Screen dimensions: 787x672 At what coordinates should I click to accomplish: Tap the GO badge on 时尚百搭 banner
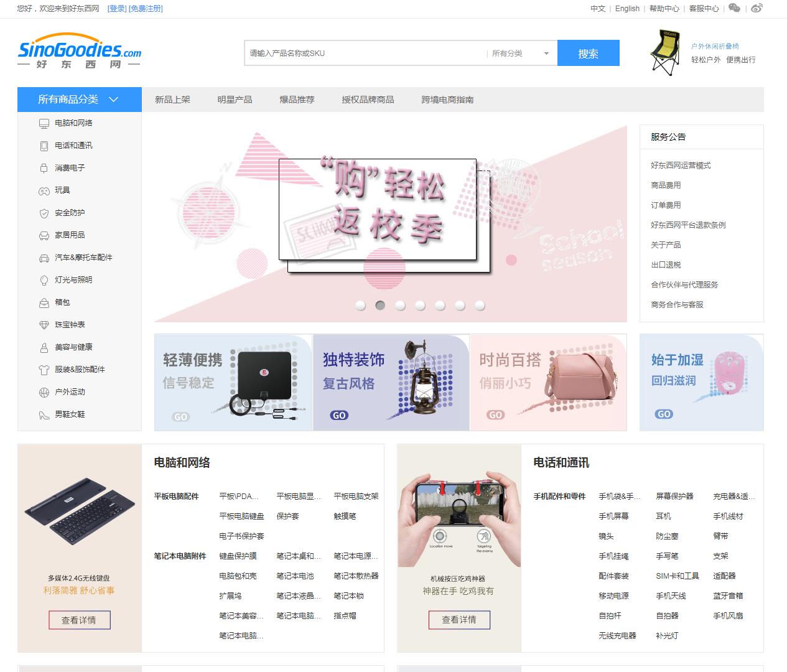(496, 415)
